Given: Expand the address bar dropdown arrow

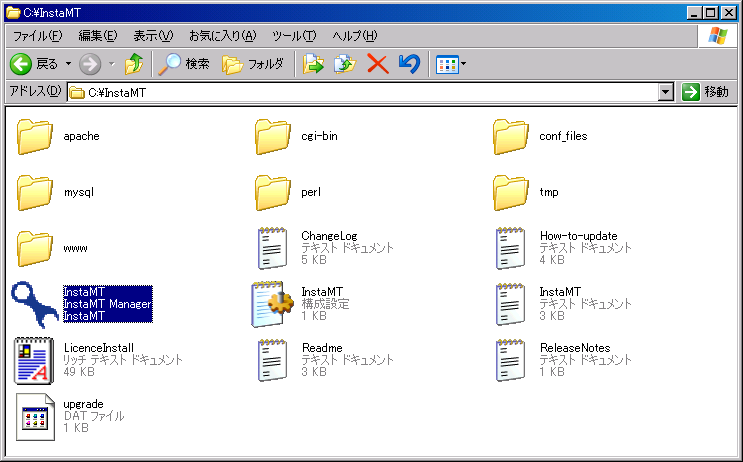Looking at the screenshot, I should click(x=666, y=92).
